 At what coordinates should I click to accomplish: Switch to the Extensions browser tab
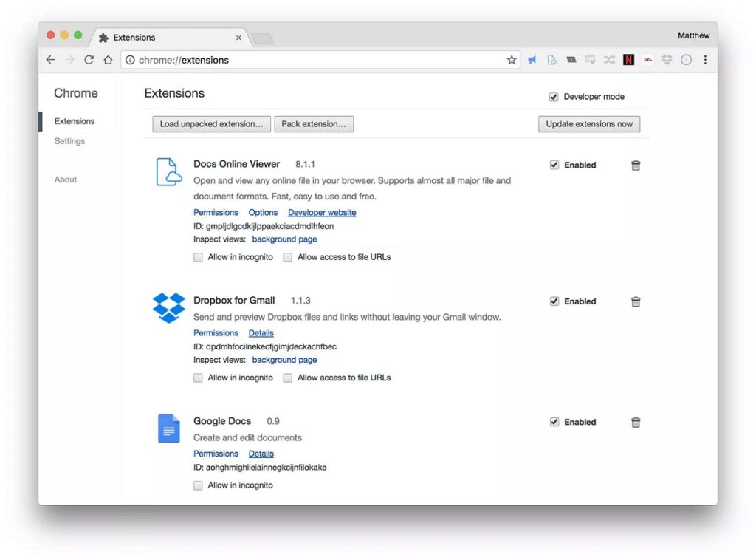(x=135, y=37)
